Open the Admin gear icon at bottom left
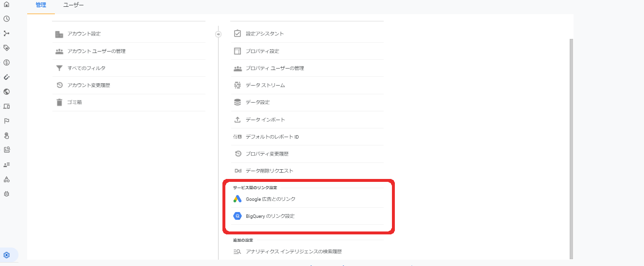 (7, 255)
